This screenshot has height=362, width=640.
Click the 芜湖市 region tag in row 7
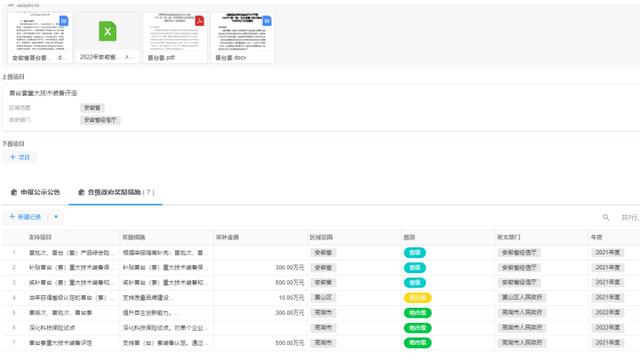[323, 343]
